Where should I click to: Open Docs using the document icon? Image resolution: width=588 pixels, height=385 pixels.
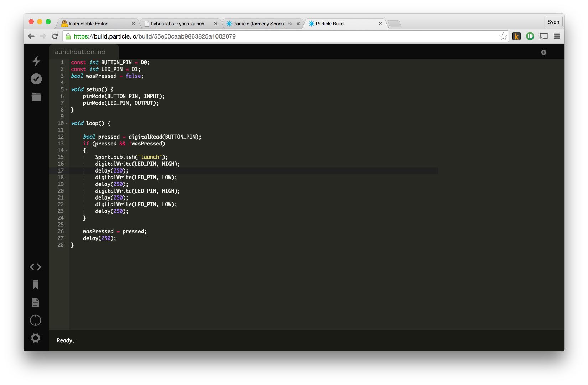35,302
